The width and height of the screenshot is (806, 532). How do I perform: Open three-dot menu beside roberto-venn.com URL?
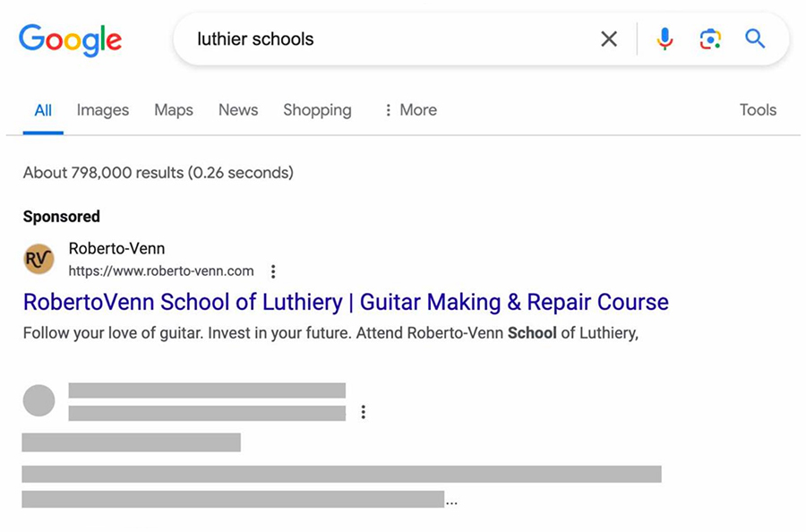pyautogui.click(x=273, y=271)
